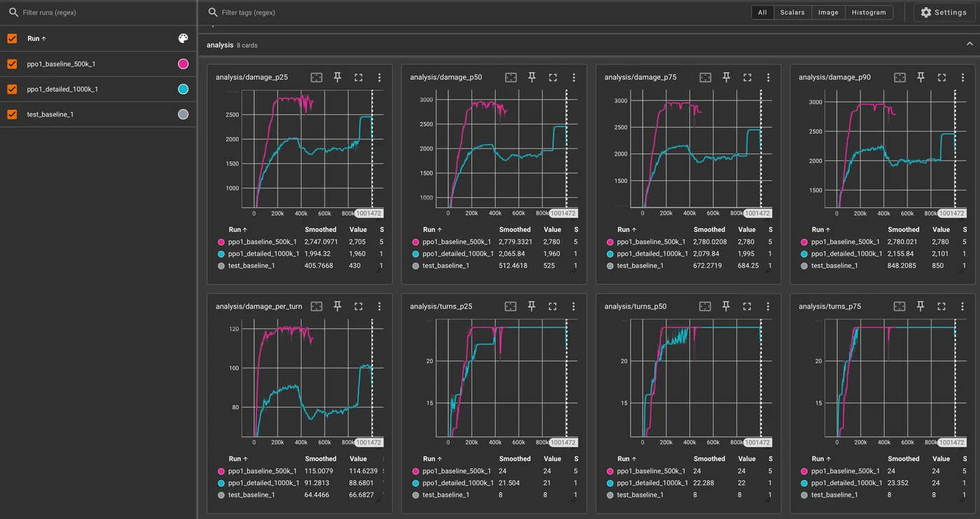Open more options menu for damage_p90 card
The image size is (980, 519).
962,78
